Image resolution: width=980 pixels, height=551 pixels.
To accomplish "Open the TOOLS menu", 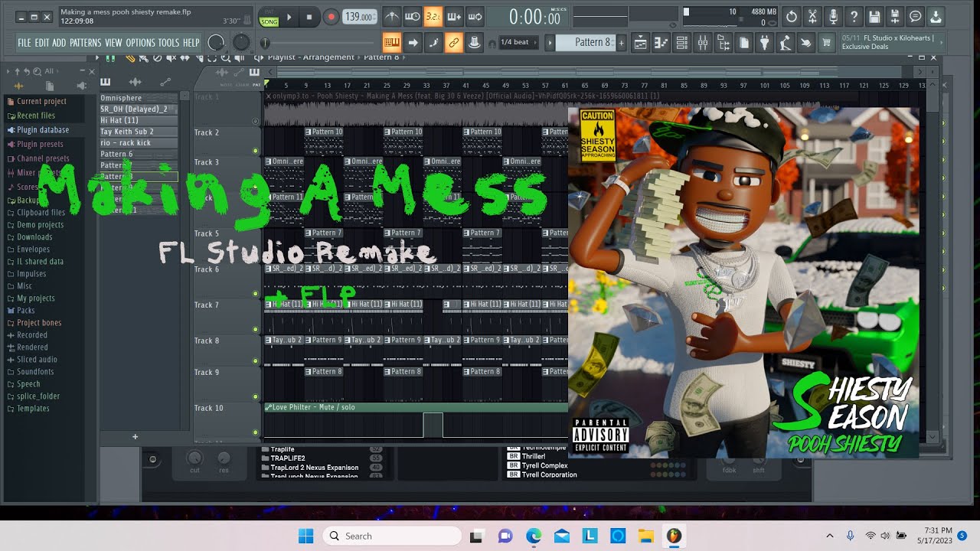I will click(x=168, y=43).
